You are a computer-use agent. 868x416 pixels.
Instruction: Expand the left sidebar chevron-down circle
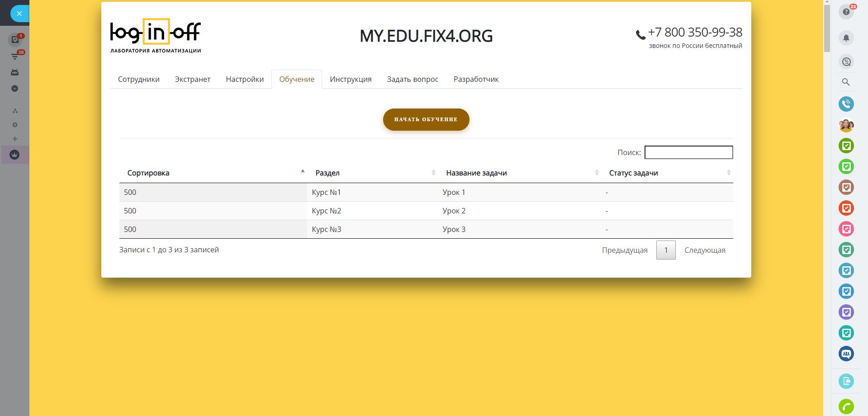14,89
